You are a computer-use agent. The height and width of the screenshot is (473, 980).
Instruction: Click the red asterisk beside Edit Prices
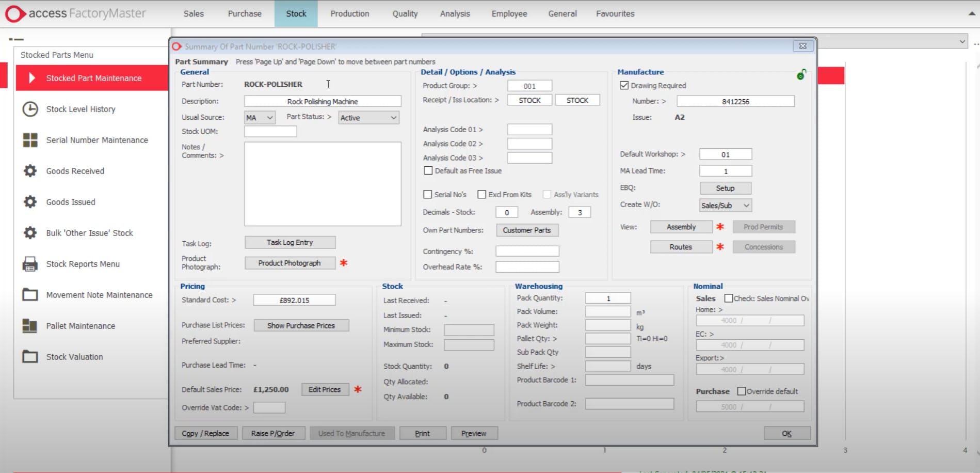pyautogui.click(x=358, y=389)
